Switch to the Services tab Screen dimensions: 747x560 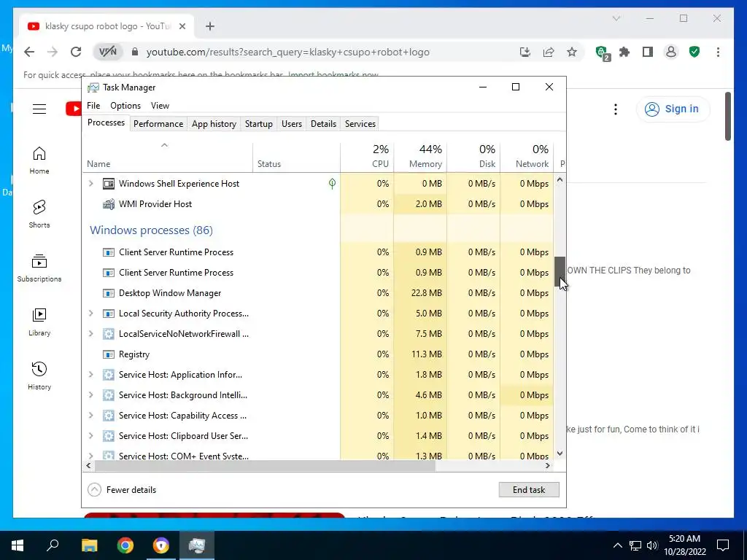360,124
